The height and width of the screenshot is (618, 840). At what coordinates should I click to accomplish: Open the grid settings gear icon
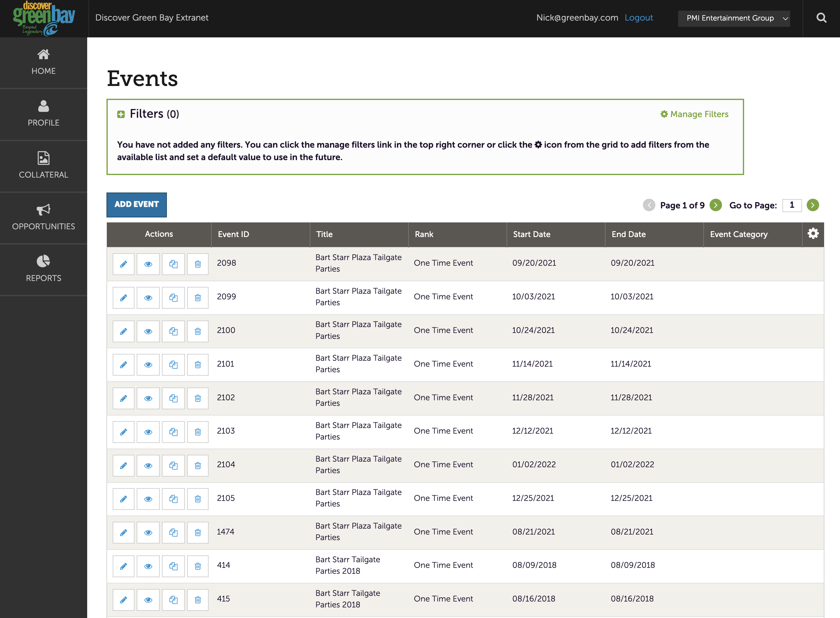813,233
